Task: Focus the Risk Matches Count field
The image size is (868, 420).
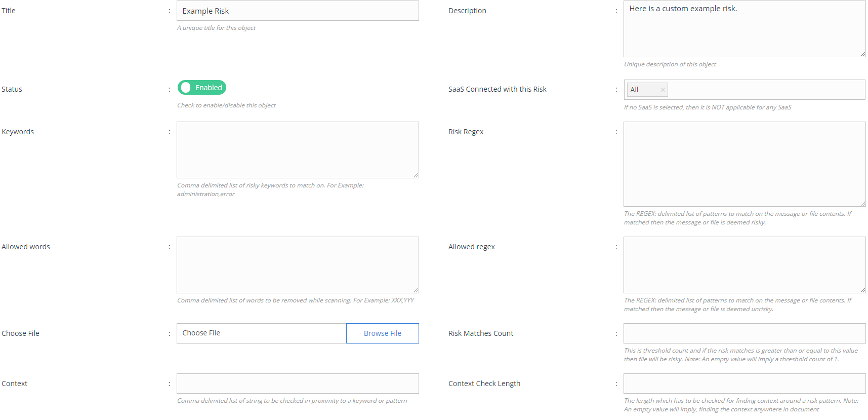Action: 744,333
